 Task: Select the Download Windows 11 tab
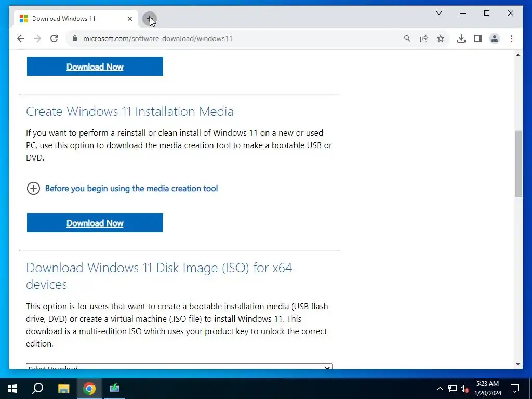[x=76, y=19]
